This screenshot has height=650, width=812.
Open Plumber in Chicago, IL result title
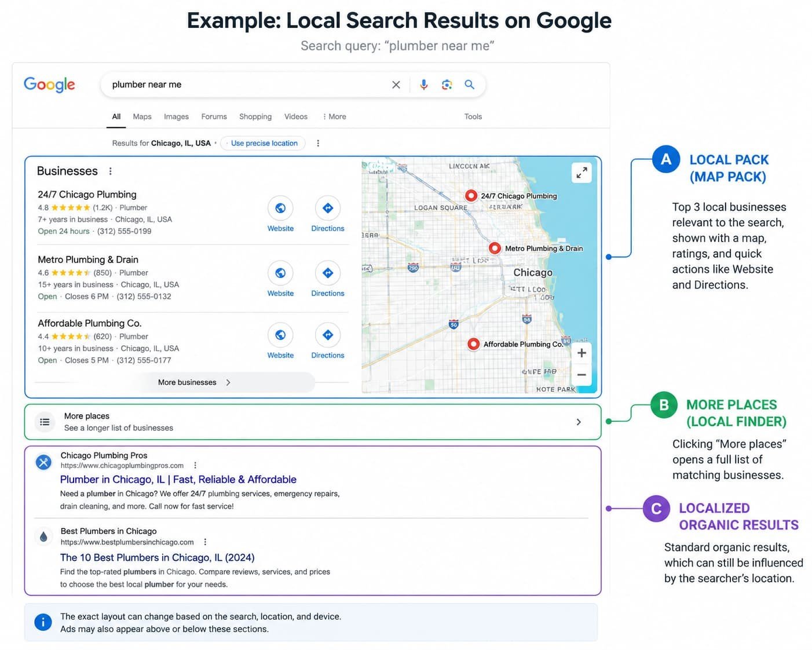tap(178, 479)
